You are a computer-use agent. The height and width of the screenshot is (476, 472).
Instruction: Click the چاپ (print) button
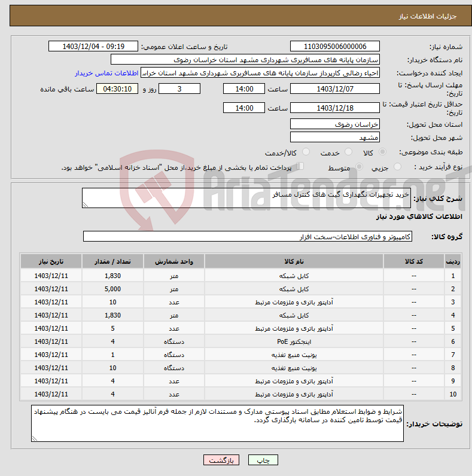tap(263, 460)
